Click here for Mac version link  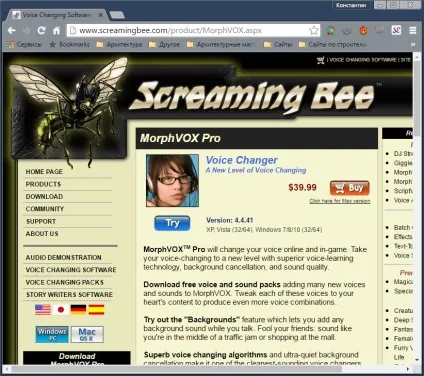[340, 201]
